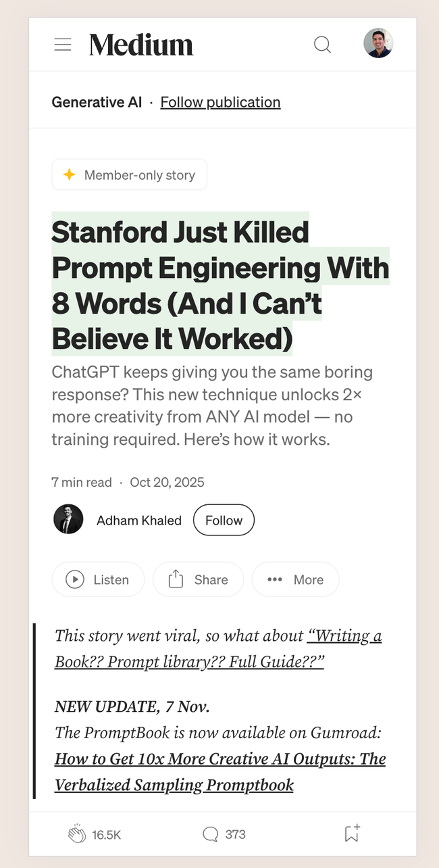
Task: Click the clap icon to applaud
Action: click(x=77, y=834)
